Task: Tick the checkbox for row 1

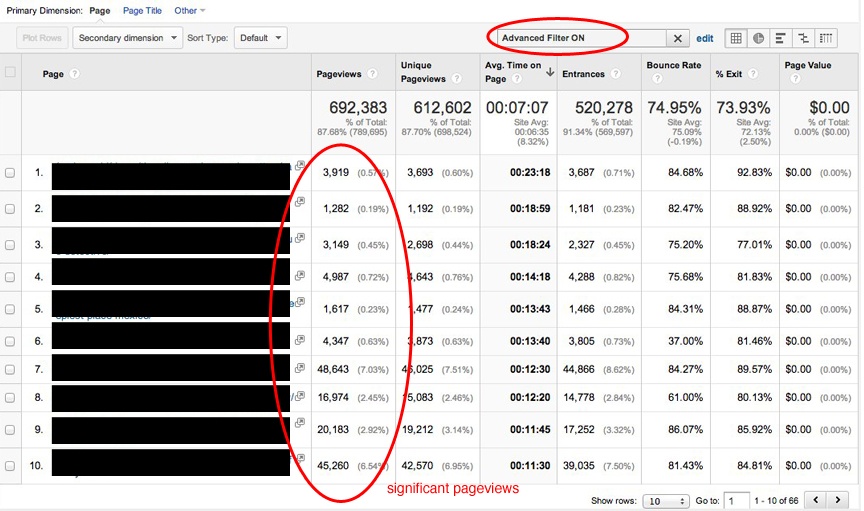Action: (11, 172)
